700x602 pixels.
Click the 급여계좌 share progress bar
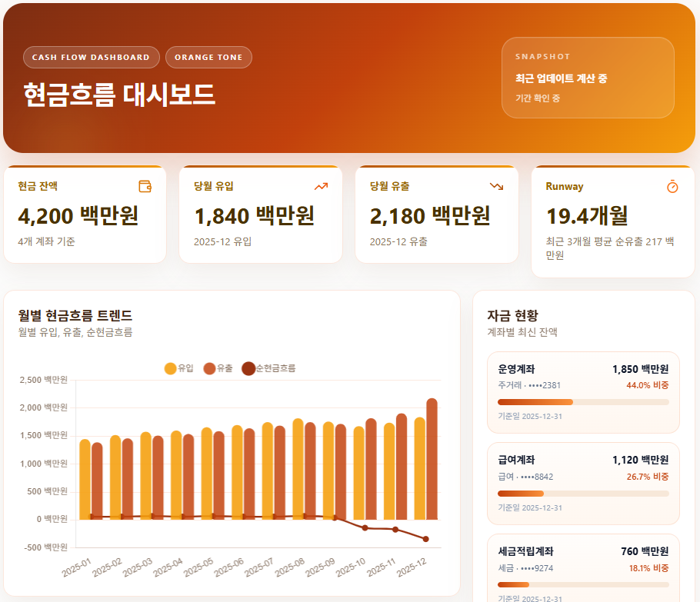(583, 493)
